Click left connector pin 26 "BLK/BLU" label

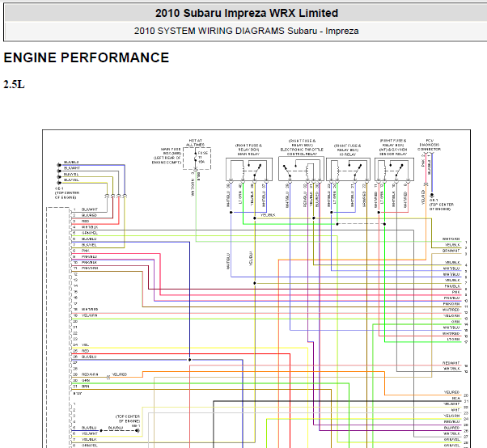[89, 357]
